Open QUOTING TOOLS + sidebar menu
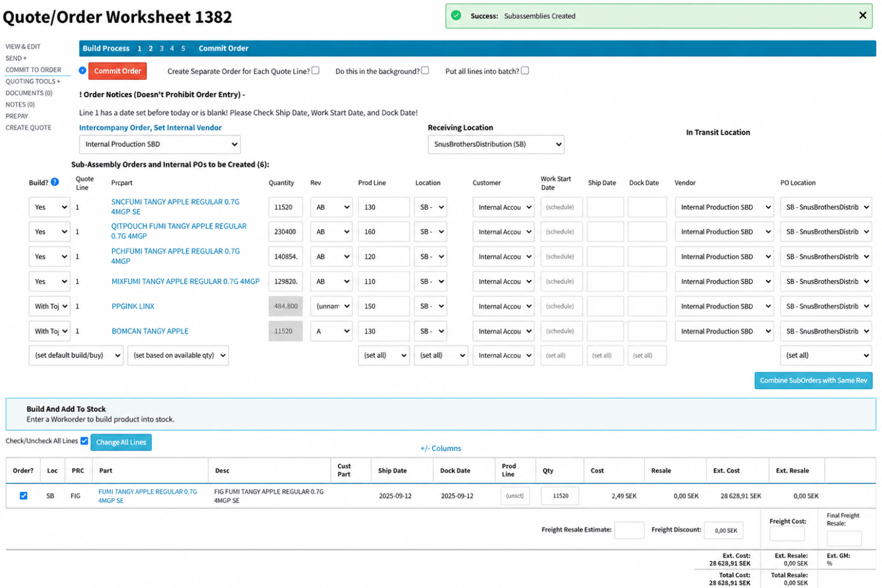The height and width of the screenshot is (588, 882). coord(33,82)
